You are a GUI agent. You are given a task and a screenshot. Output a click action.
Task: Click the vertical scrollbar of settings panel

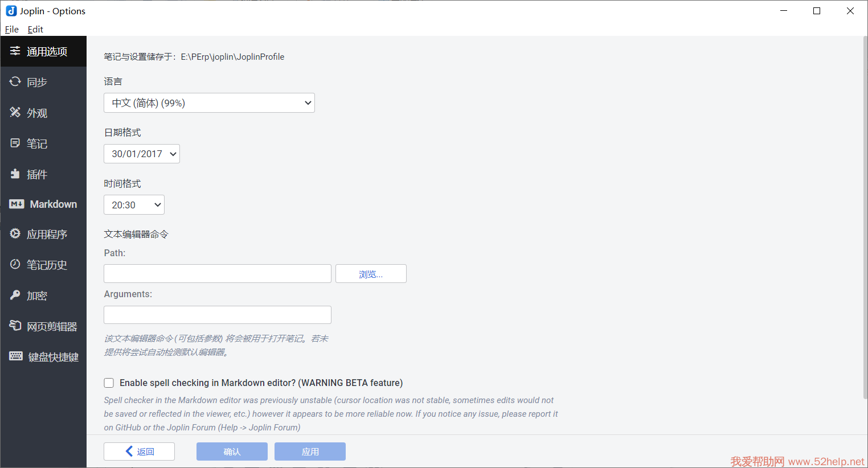pos(865,216)
